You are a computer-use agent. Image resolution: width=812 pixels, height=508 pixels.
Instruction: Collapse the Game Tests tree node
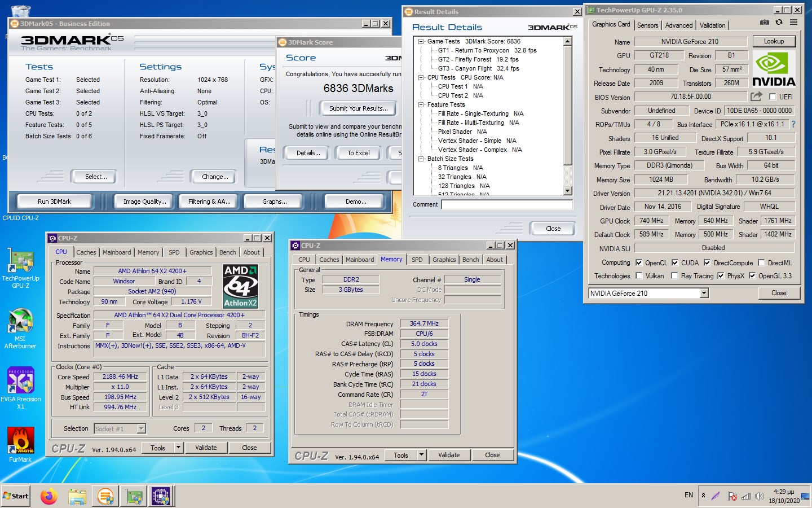point(421,41)
